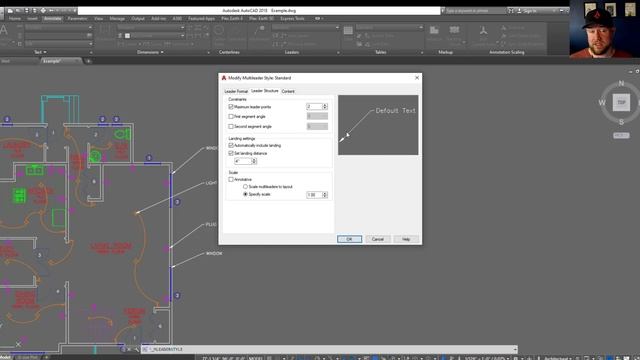Expand the Dimensions panel dropdown

click(x=150, y=52)
